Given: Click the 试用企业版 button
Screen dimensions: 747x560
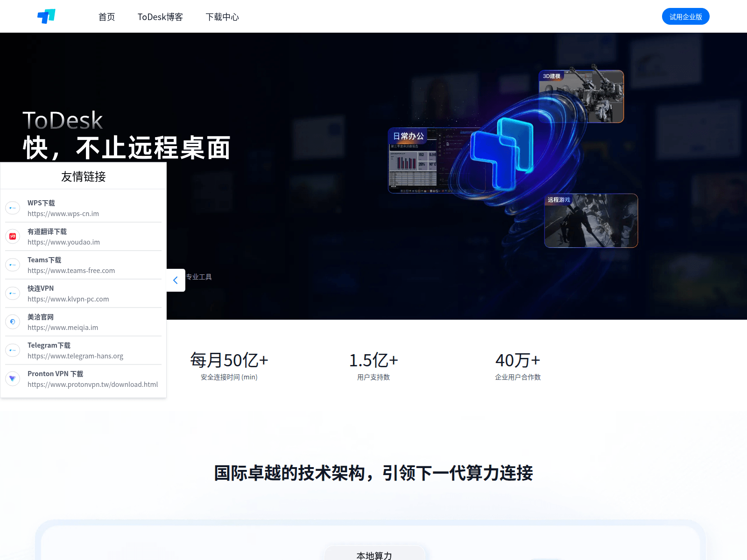Looking at the screenshot, I should point(685,16).
